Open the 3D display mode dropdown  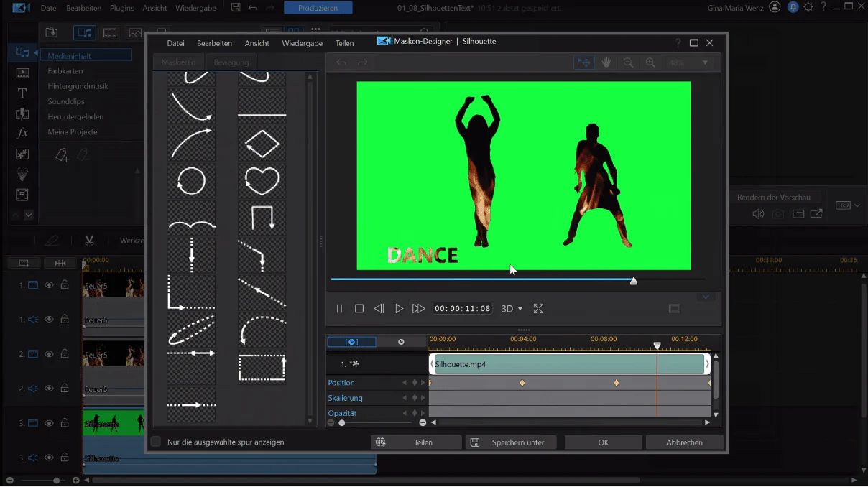[512, 308]
